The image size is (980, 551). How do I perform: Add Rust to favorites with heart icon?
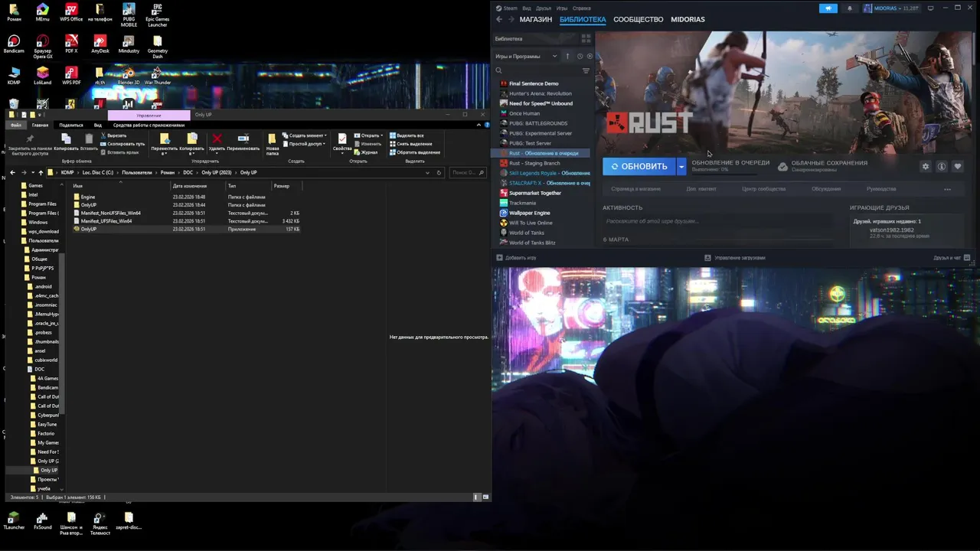pyautogui.click(x=958, y=166)
